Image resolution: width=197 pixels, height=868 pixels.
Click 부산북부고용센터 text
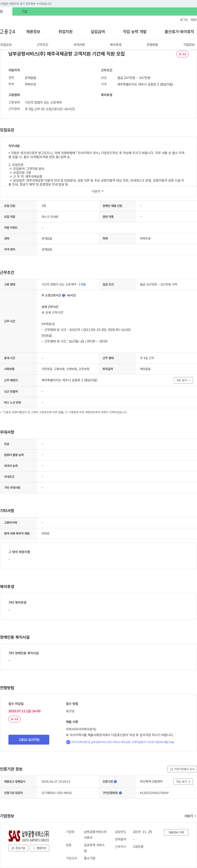151,781
